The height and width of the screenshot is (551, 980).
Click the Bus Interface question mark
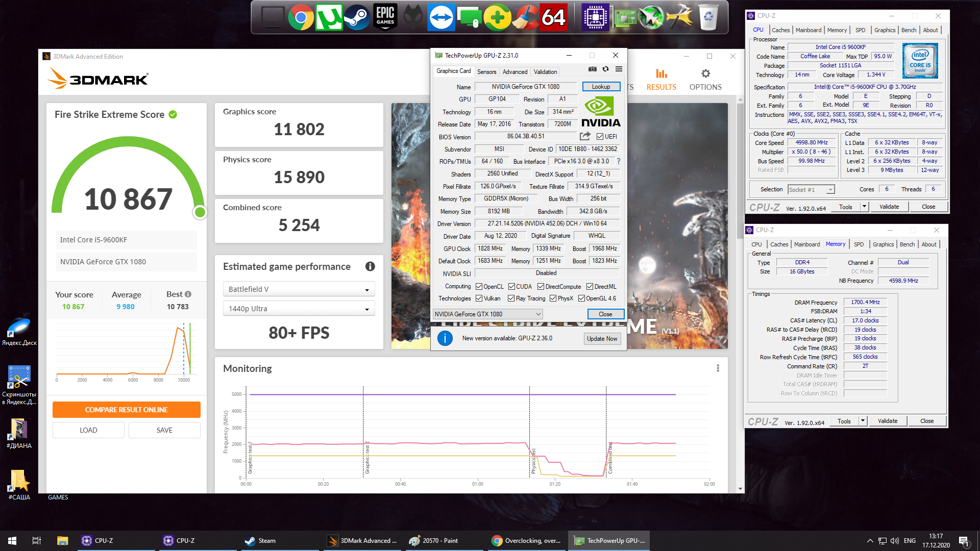pos(618,161)
